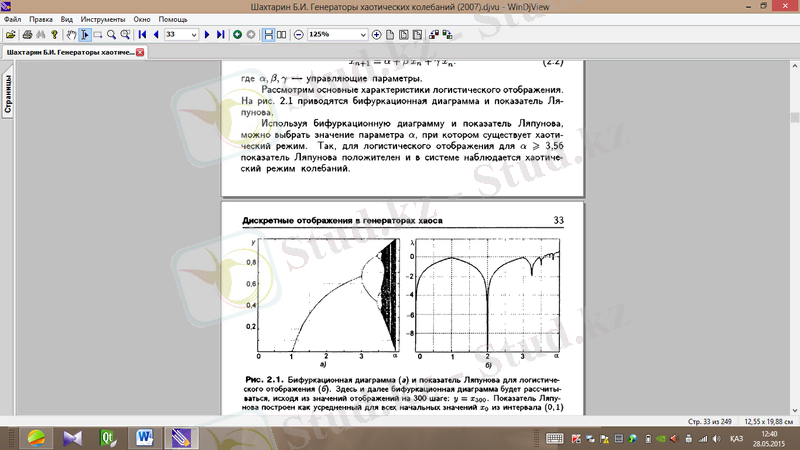Open the Инструменты menu

point(102,19)
